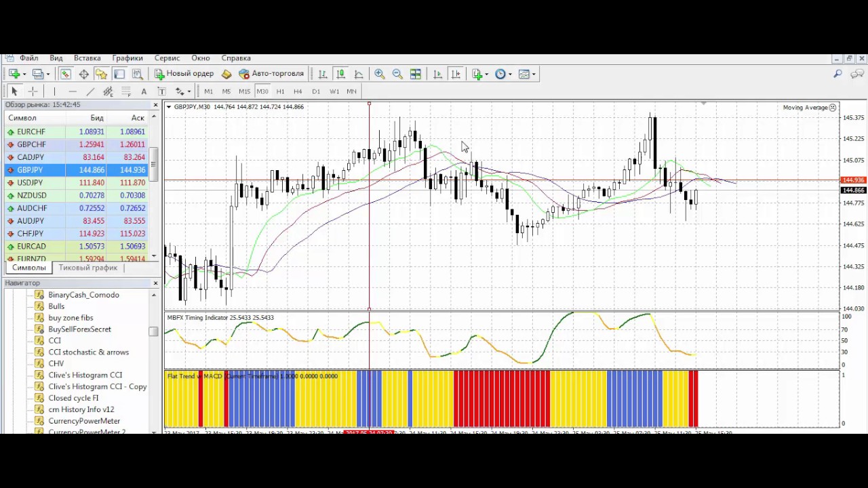868x488 pixels.
Task: Click the zoom out magnifier icon
Action: point(397,74)
